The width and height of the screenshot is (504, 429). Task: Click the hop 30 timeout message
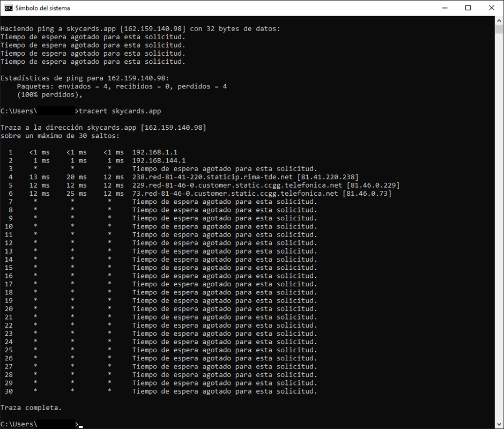225,391
